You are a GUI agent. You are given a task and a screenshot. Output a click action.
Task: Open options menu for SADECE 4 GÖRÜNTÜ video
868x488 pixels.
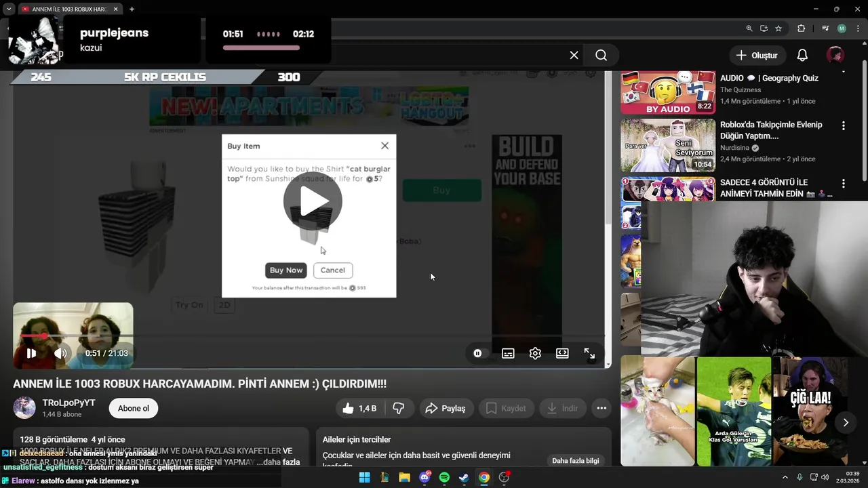coord(844,184)
